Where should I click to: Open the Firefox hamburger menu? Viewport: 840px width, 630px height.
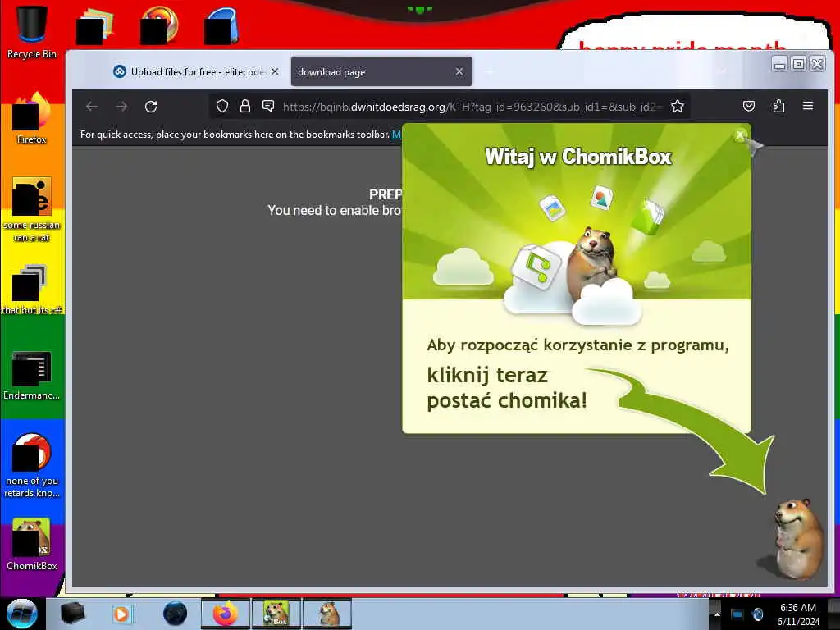click(x=808, y=106)
